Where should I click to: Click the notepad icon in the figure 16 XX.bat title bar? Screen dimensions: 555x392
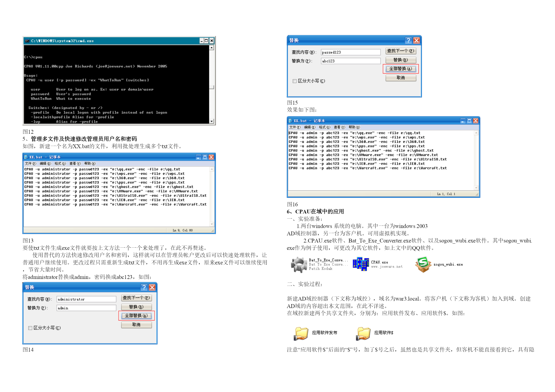[x=290, y=120]
